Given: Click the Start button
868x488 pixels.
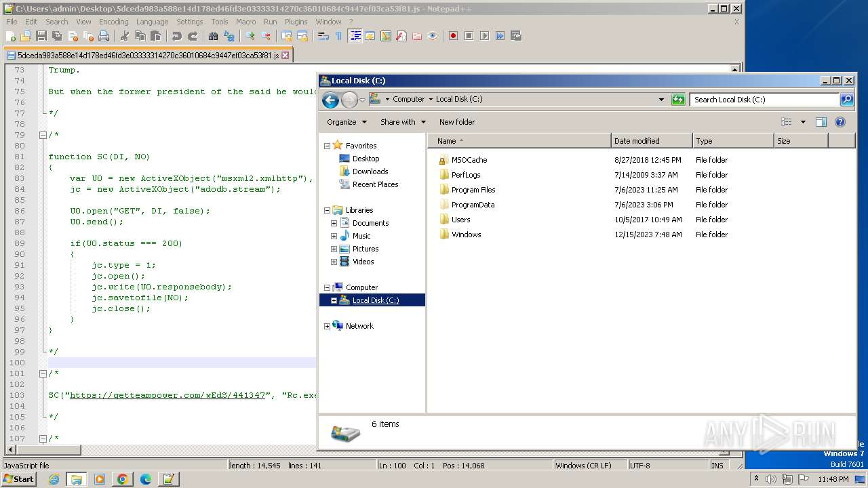Looking at the screenshot, I should pyautogui.click(x=19, y=479).
